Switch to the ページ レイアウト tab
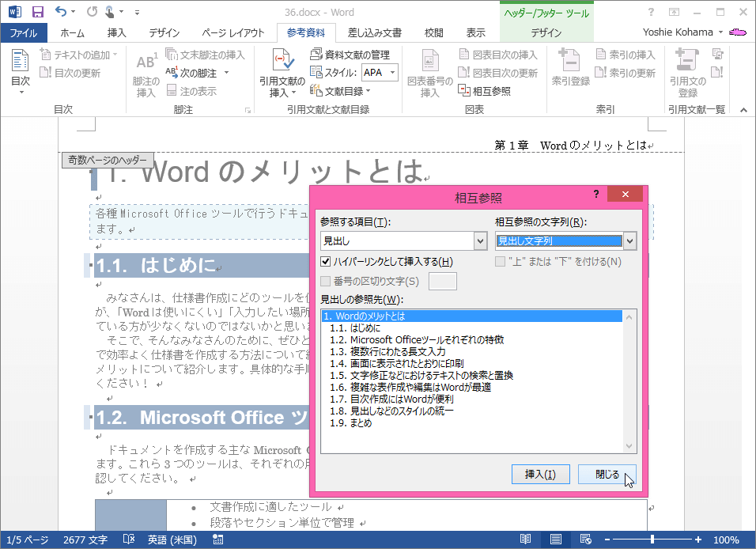The height and width of the screenshot is (549, 756). (x=232, y=32)
